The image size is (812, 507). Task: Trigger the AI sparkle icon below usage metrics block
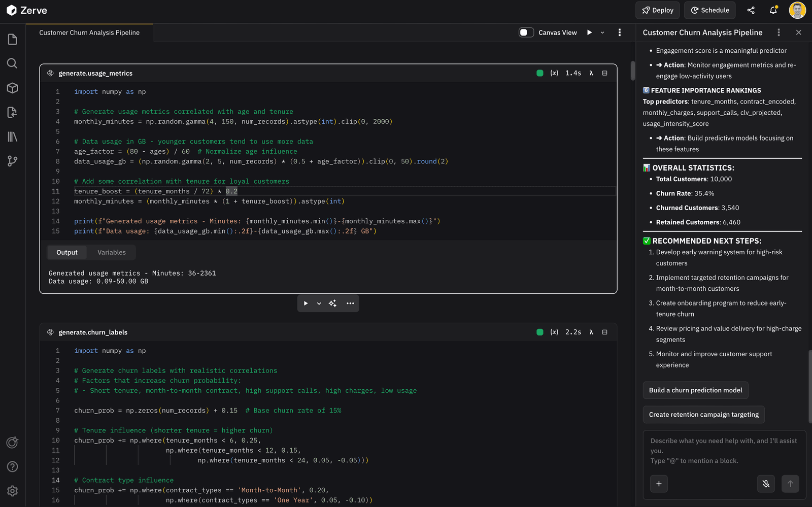332,303
